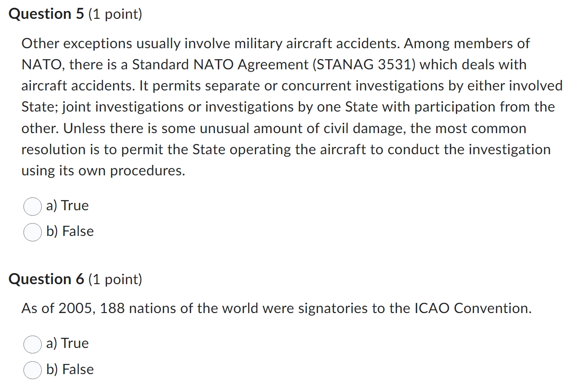Click the 'b) False' label under Question 6

click(70, 370)
